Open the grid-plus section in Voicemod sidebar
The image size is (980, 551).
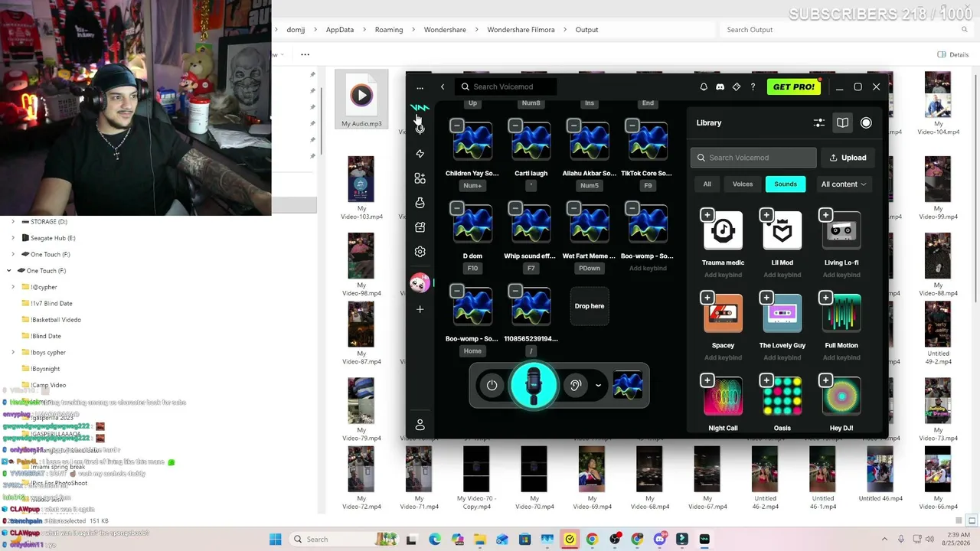pyautogui.click(x=420, y=178)
